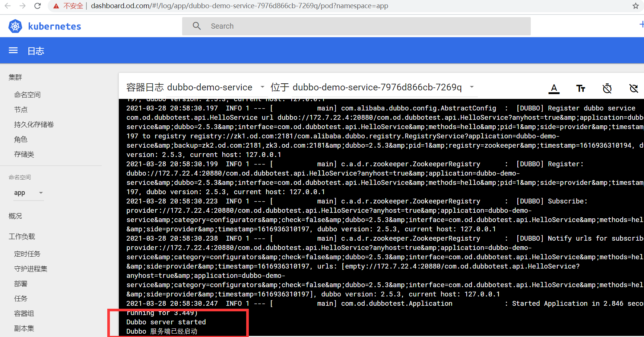Open 持久化存储卷 in the sidebar
The width and height of the screenshot is (644, 337).
click(34, 124)
